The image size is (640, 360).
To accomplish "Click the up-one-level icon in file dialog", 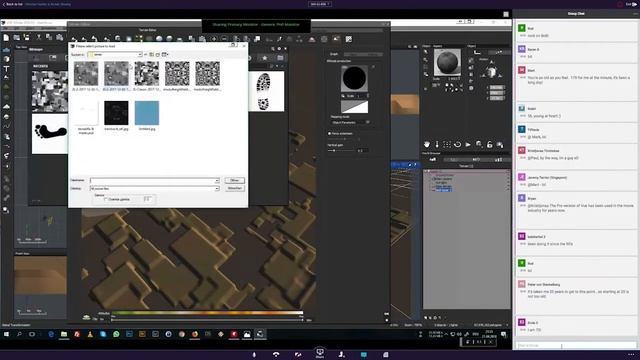I will tap(151, 54).
